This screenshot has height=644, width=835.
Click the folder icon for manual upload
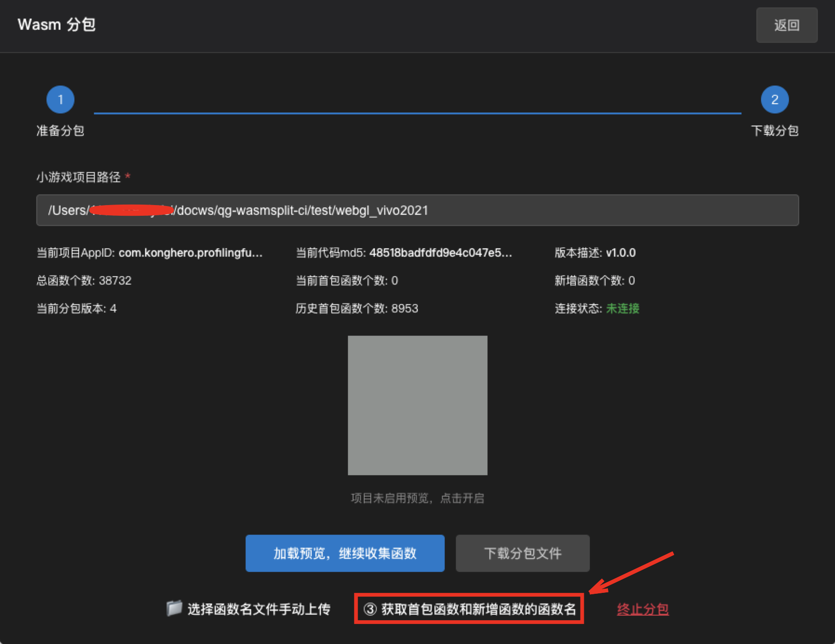(174, 608)
